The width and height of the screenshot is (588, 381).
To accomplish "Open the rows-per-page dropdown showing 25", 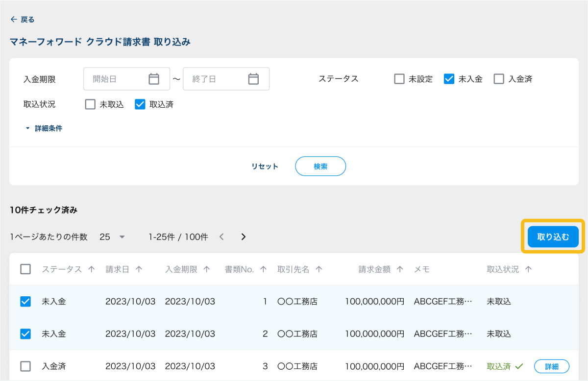I will click(x=113, y=237).
